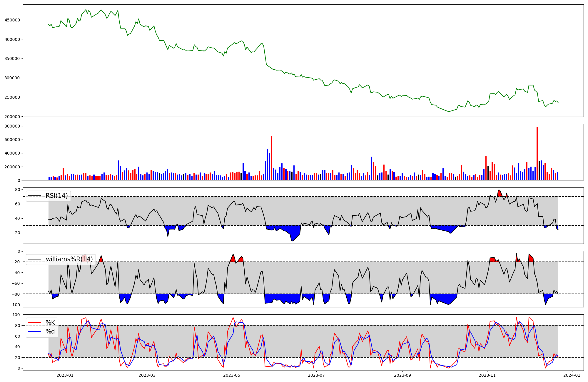Click the 2023-11 date tick label
The height and width of the screenshot is (382, 588).
click(x=487, y=375)
